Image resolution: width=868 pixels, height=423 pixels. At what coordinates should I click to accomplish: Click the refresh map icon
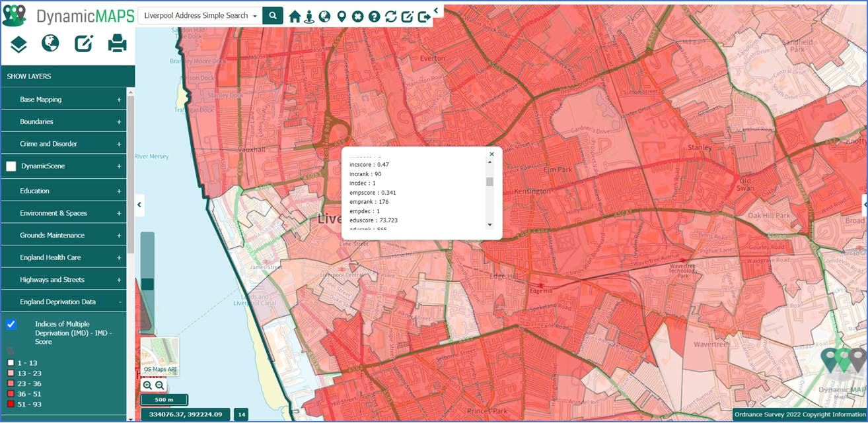pos(391,16)
